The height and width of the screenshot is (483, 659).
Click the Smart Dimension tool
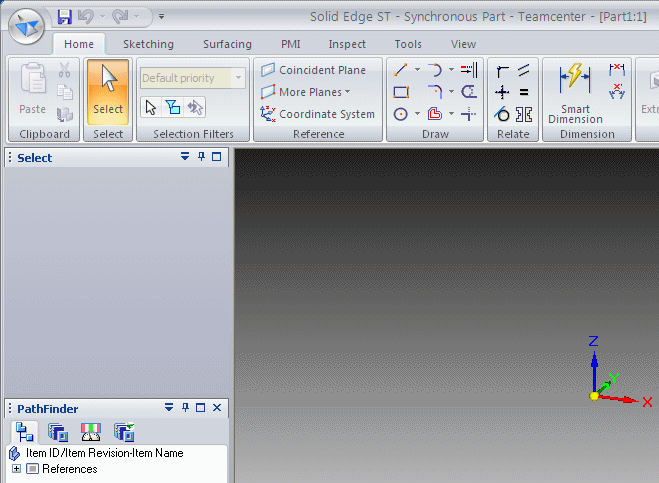point(575,94)
